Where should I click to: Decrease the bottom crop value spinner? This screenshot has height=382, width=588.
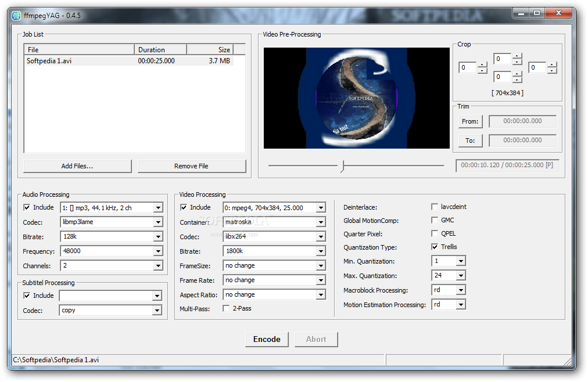point(517,80)
